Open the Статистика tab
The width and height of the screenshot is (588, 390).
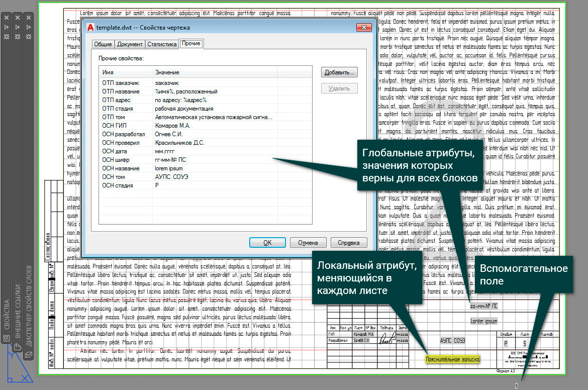tap(162, 44)
